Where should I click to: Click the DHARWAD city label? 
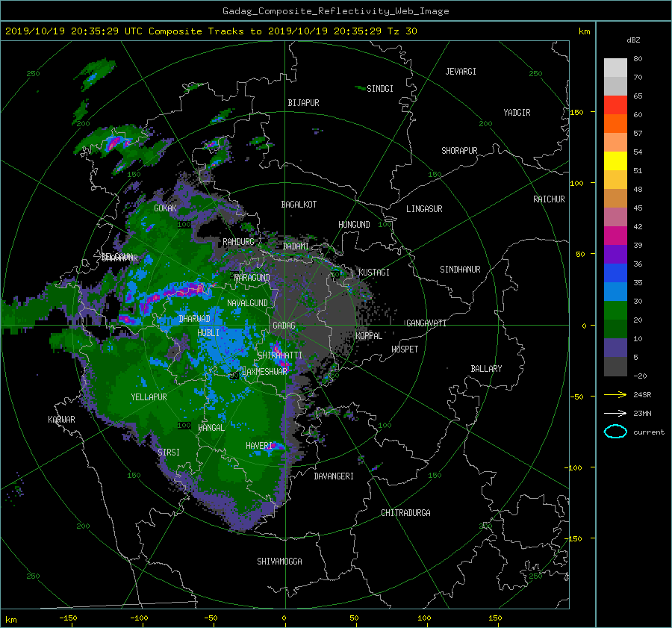click(195, 319)
